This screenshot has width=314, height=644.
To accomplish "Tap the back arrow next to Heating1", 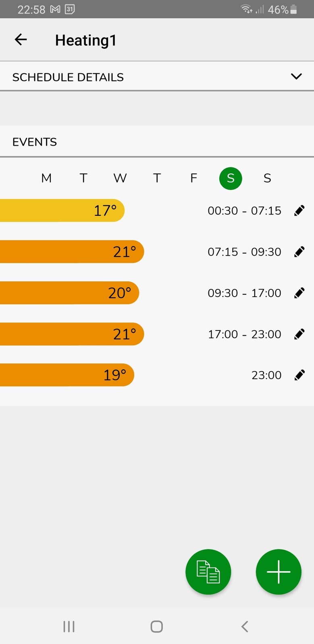I will click(21, 39).
